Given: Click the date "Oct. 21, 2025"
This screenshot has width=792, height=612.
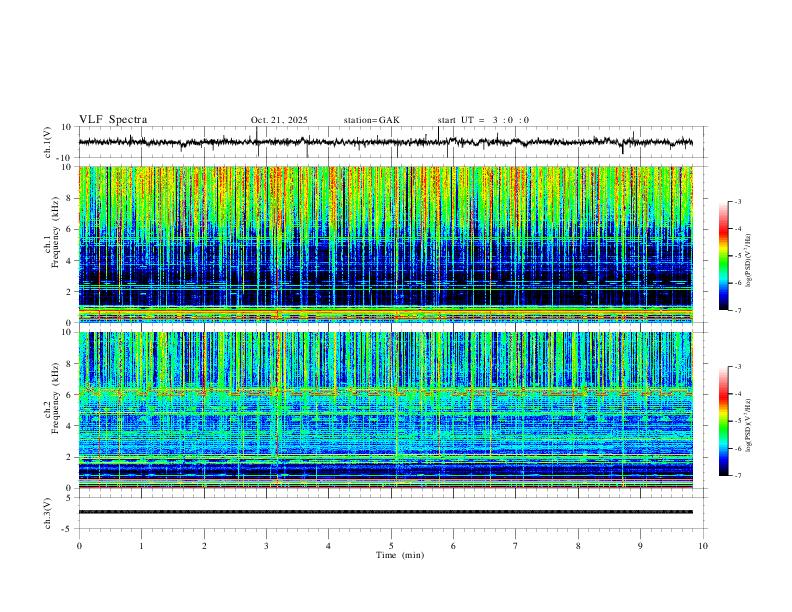Looking at the screenshot, I should point(279,120).
